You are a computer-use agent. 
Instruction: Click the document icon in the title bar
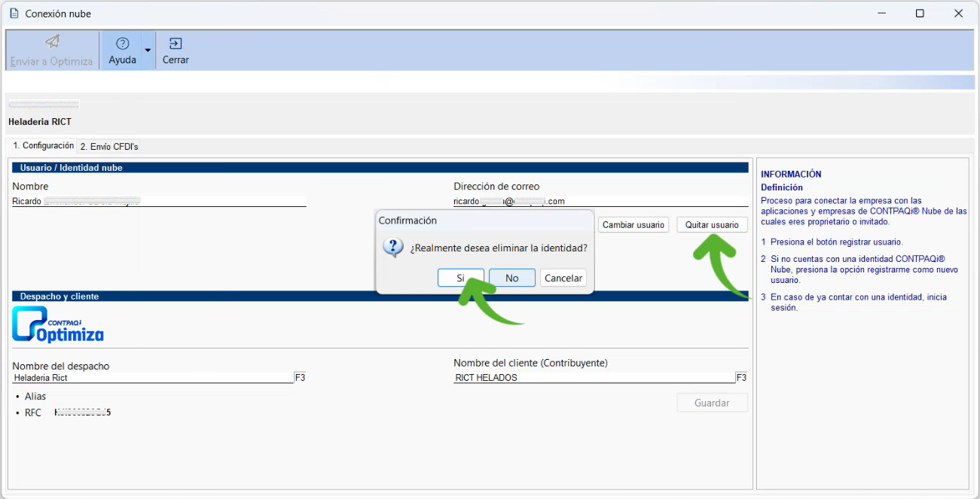click(x=14, y=14)
